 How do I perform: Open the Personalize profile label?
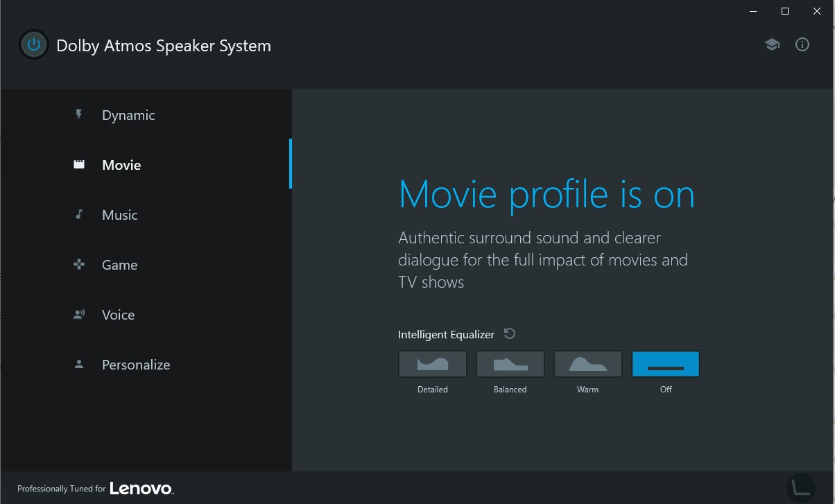136,365
